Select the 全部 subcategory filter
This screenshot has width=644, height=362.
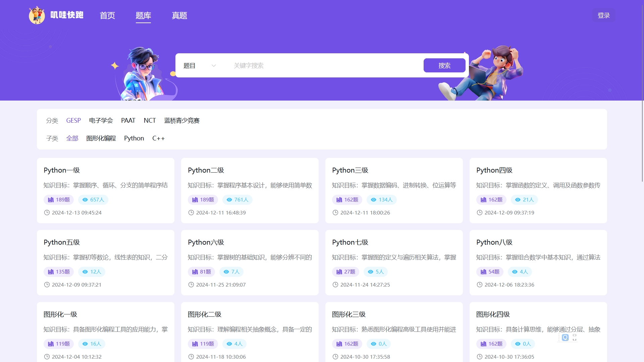(72, 138)
